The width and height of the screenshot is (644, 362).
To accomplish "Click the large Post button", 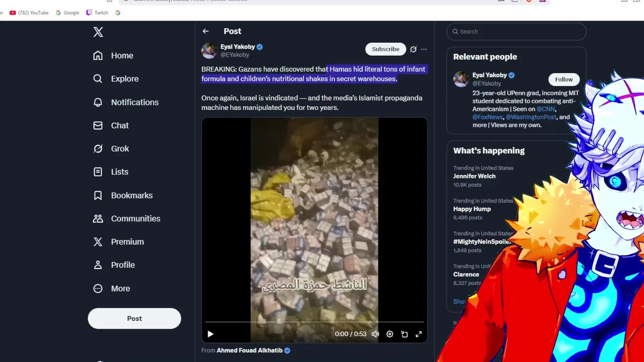I will tap(134, 318).
